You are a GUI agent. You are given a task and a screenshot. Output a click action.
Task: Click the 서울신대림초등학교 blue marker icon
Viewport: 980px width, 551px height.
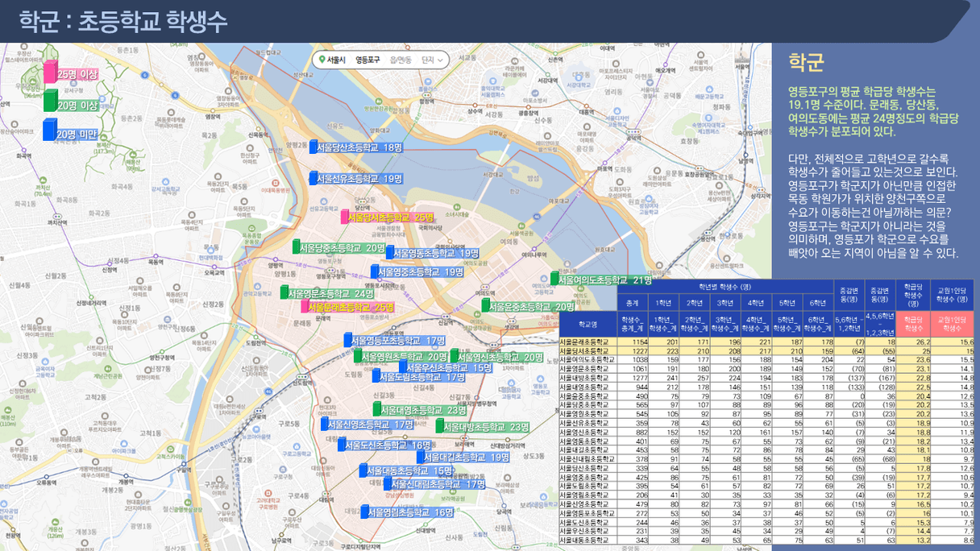pos(388,484)
